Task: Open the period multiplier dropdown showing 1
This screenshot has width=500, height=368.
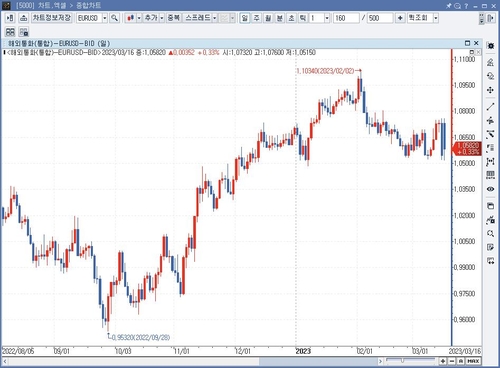Action: [327, 18]
